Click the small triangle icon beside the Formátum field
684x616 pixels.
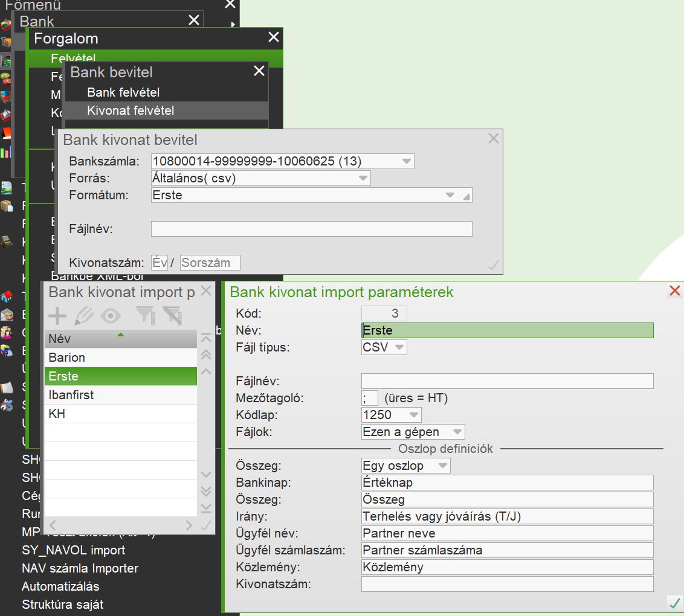tap(466, 197)
